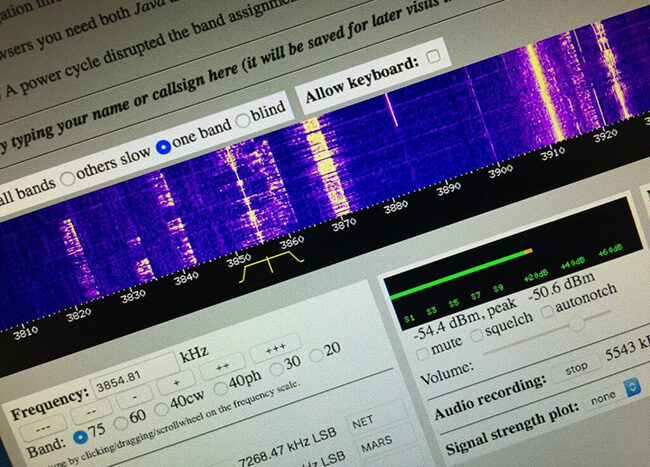Click the double plus tuning button
This screenshot has width=650, height=467.
(223, 367)
